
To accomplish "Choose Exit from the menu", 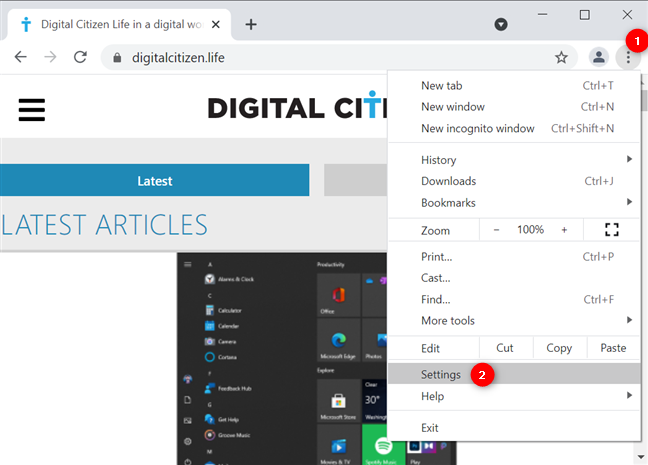I will 514,428.
